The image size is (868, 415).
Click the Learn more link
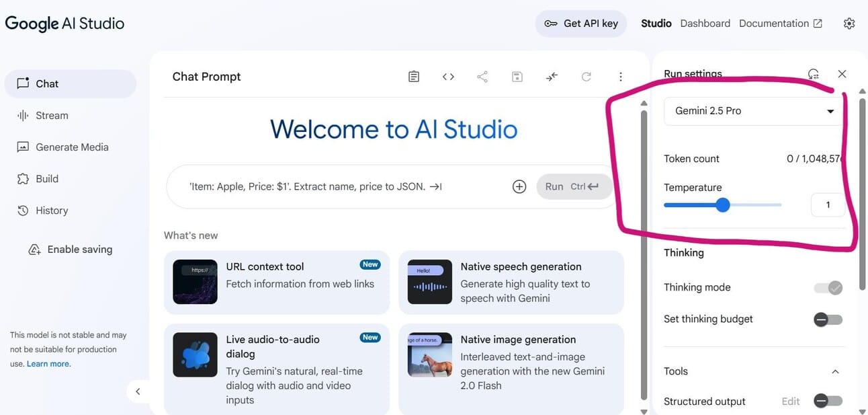(x=48, y=364)
